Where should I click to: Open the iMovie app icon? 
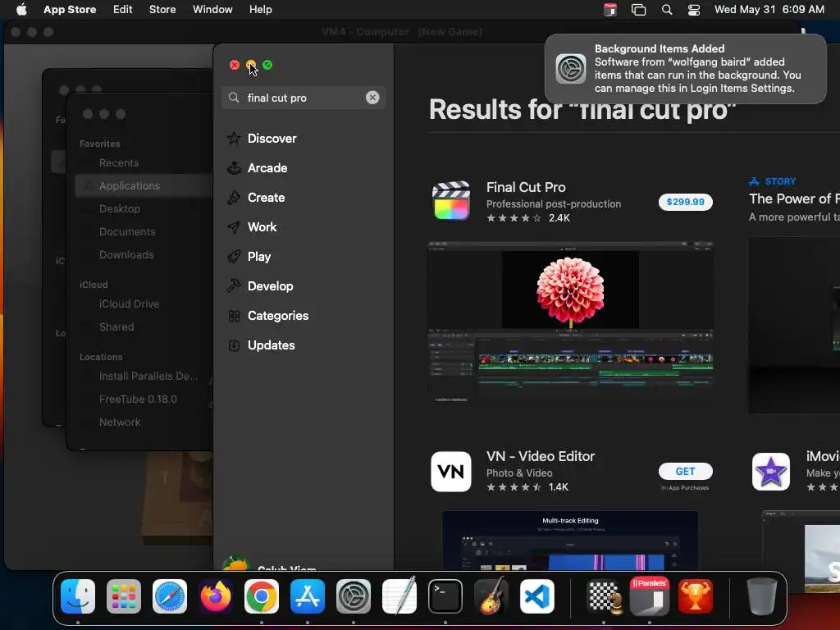pos(770,472)
